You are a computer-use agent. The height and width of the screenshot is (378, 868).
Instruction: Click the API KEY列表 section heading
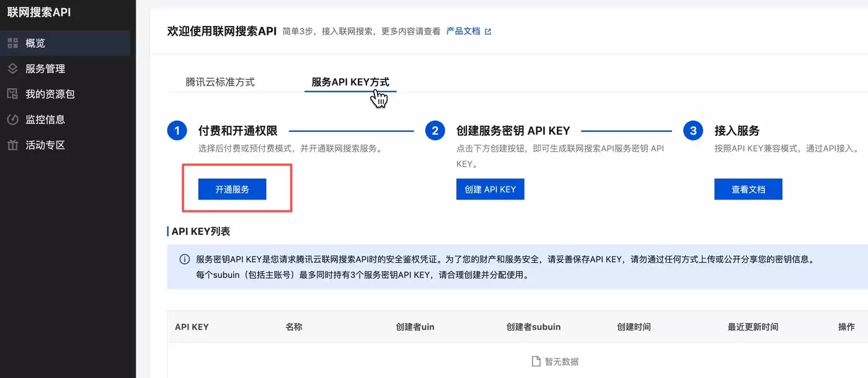pyautogui.click(x=201, y=231)
